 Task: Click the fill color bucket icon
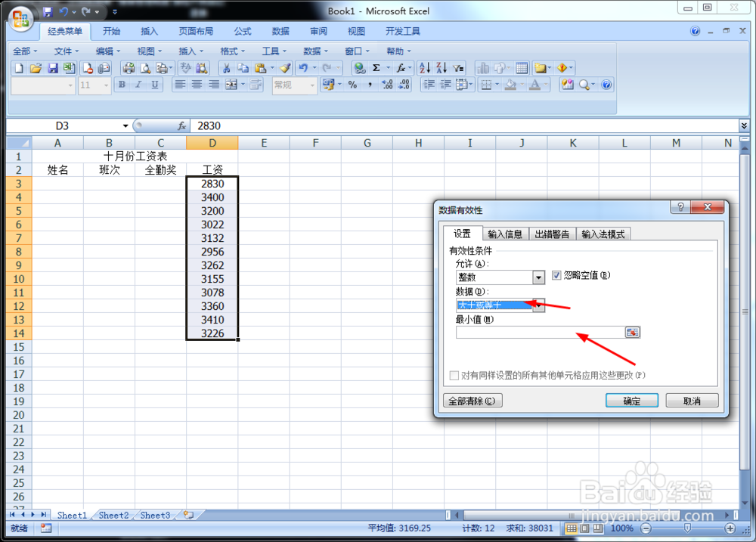[510, 85]
